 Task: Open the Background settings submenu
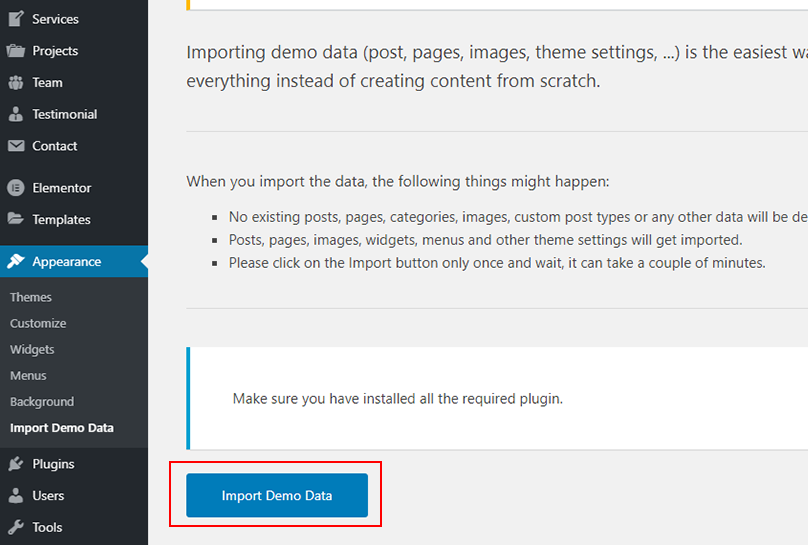coord(42,401)
